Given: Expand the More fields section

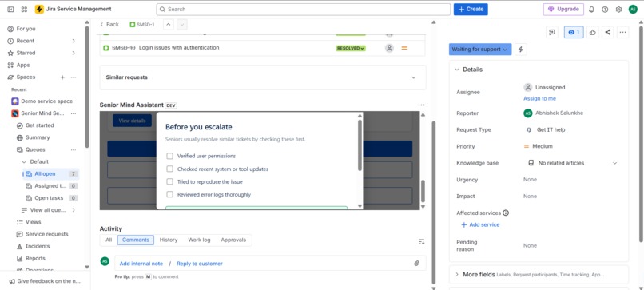Looking at the screenshot, I should (457, 274).
